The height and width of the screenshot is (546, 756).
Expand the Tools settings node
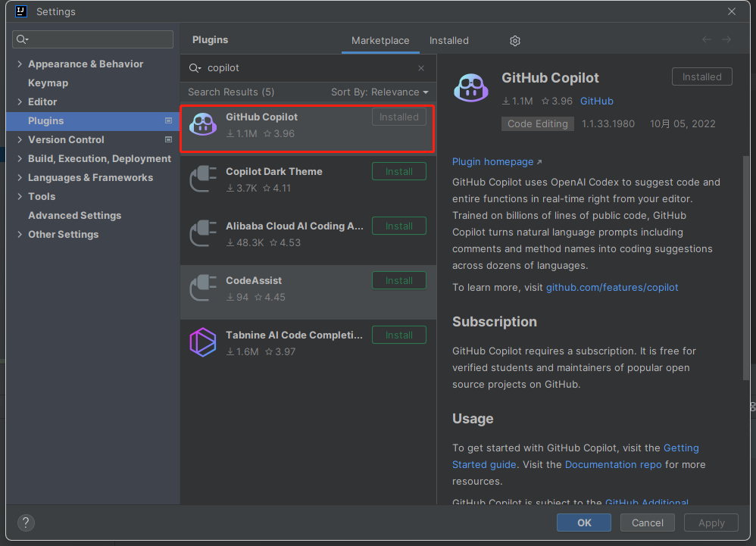tap(20, 196)
